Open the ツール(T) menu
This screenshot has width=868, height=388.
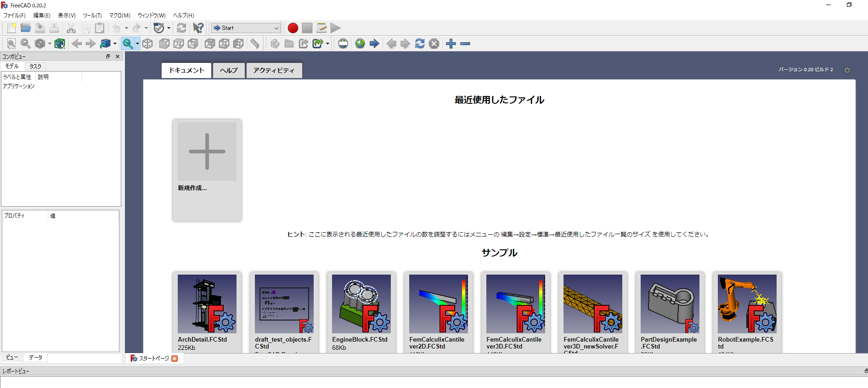[x=92, y=15]
